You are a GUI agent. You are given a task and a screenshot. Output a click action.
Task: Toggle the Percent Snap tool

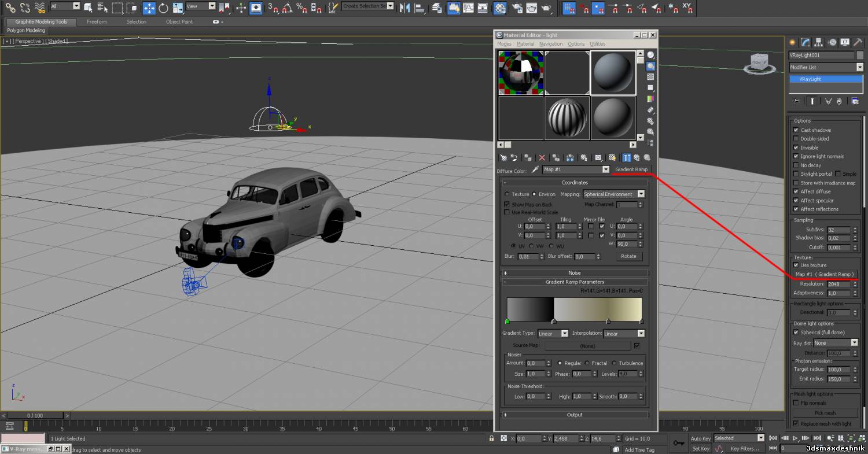pyautogui.click(x=301, y=8)
